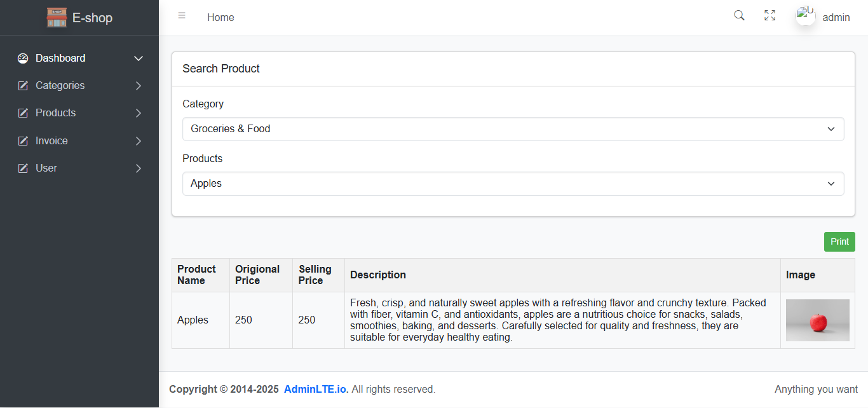Click the User edit icon in sidebar
868x408 pixels.
(x=24, y=168)
